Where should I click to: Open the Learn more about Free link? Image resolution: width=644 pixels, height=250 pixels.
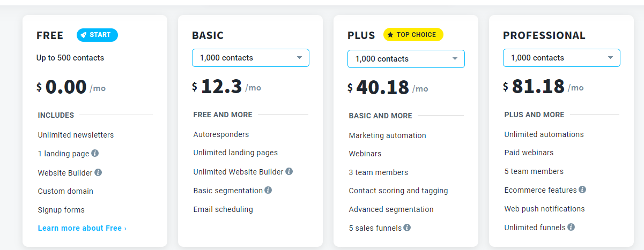click(82, 228)
